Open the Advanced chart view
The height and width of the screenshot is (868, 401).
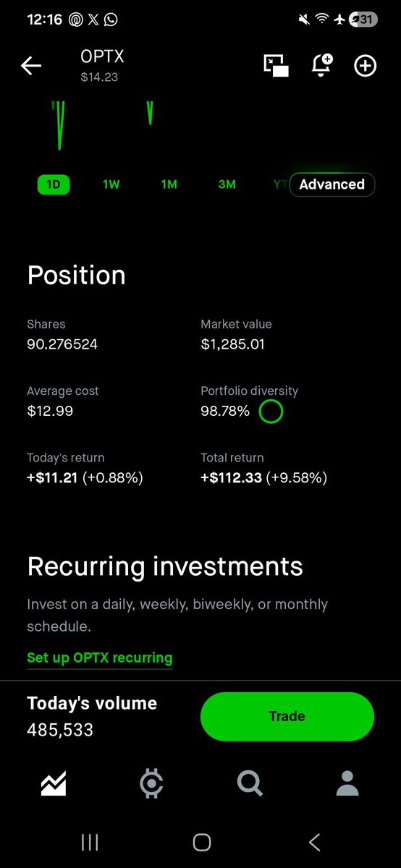tap(332, 184)
